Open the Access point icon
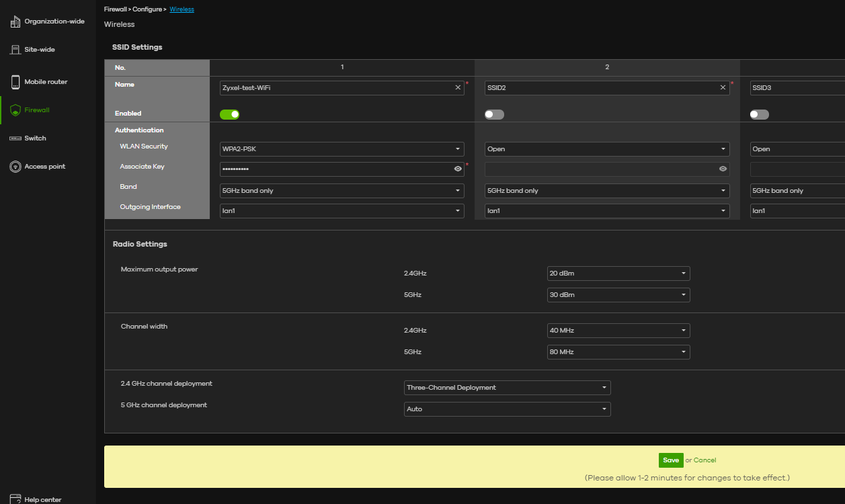Viewport: 845px width, 504px height. [x=15, y=167]
